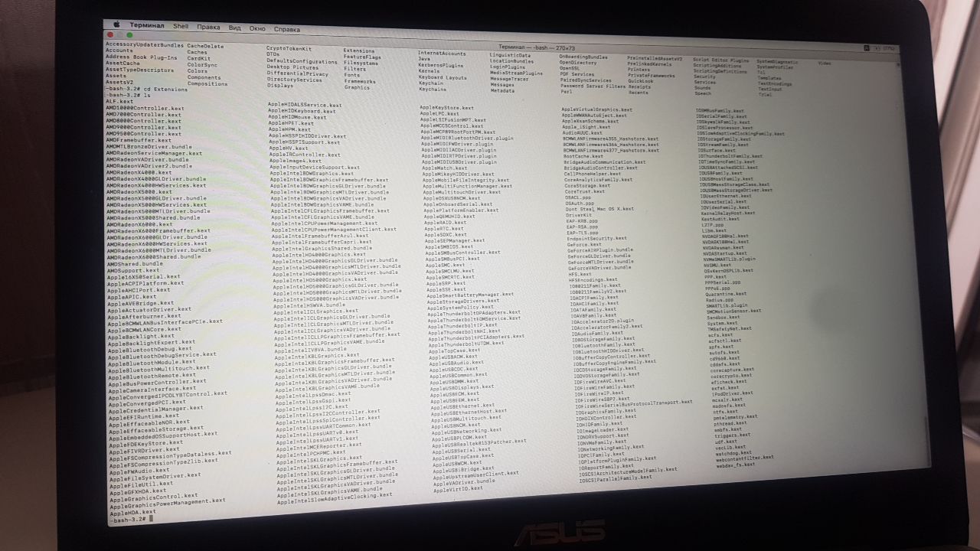The image size is (980, 551).
Task: Click 'AppleHIDMouse.kext' entry
Action: coord(297,117)
